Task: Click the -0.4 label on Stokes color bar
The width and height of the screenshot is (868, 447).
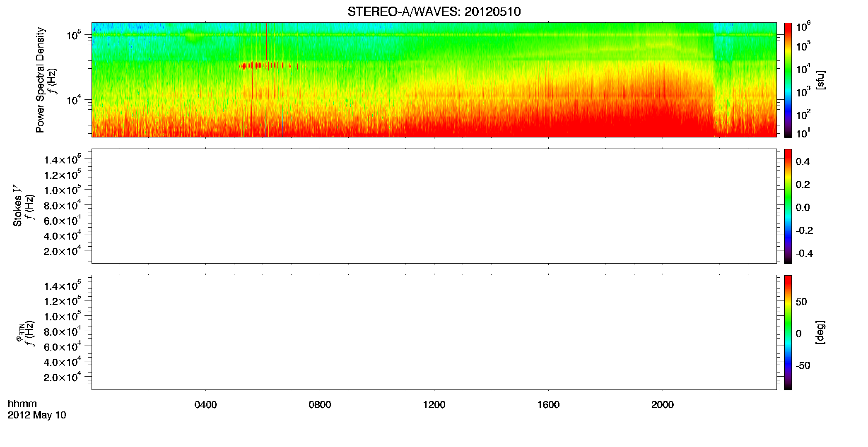Action: [804, 253]
